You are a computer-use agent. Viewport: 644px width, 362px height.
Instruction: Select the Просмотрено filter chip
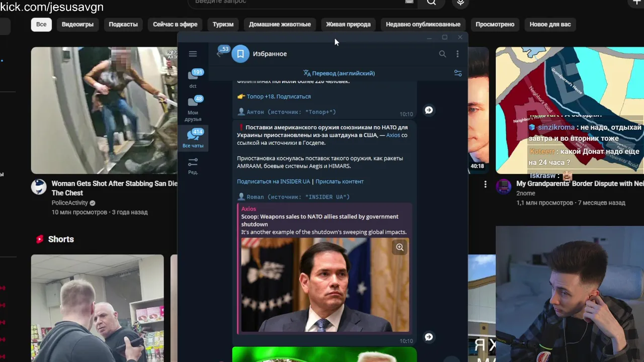click(x=495, y=24)
